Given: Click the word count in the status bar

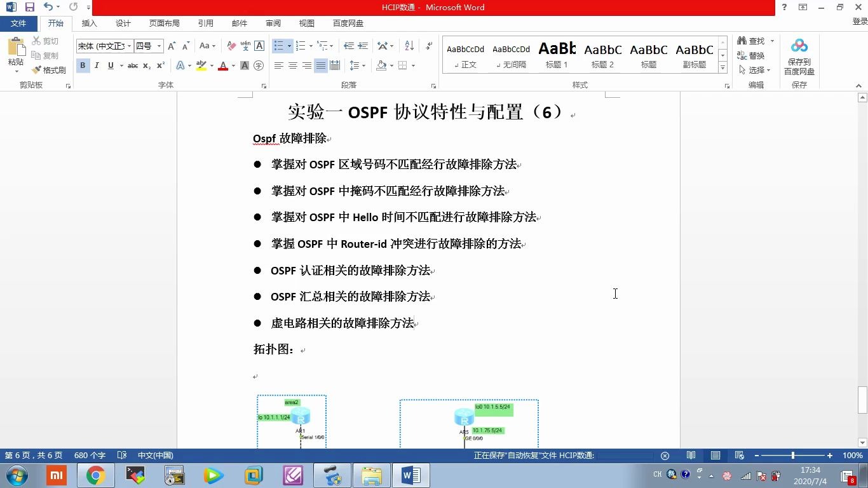Looking at the screenshot, I should [x=92, y=456].
